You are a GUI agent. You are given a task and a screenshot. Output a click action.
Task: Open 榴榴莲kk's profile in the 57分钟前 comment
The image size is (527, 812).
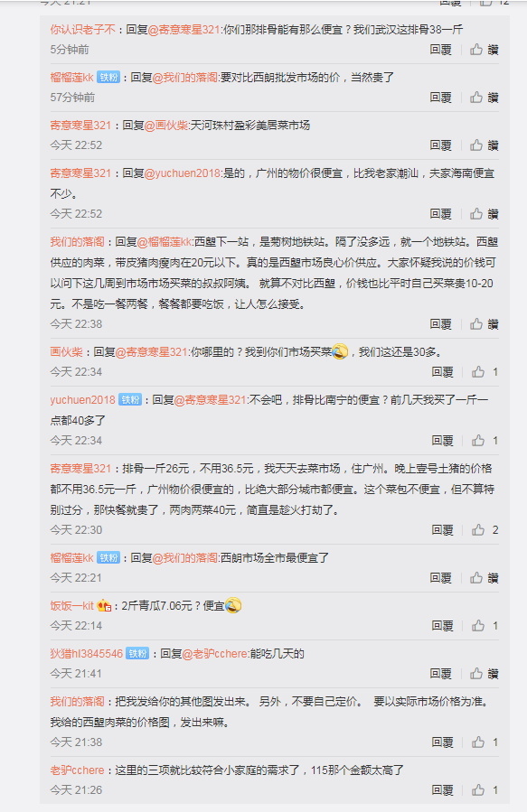71,77
